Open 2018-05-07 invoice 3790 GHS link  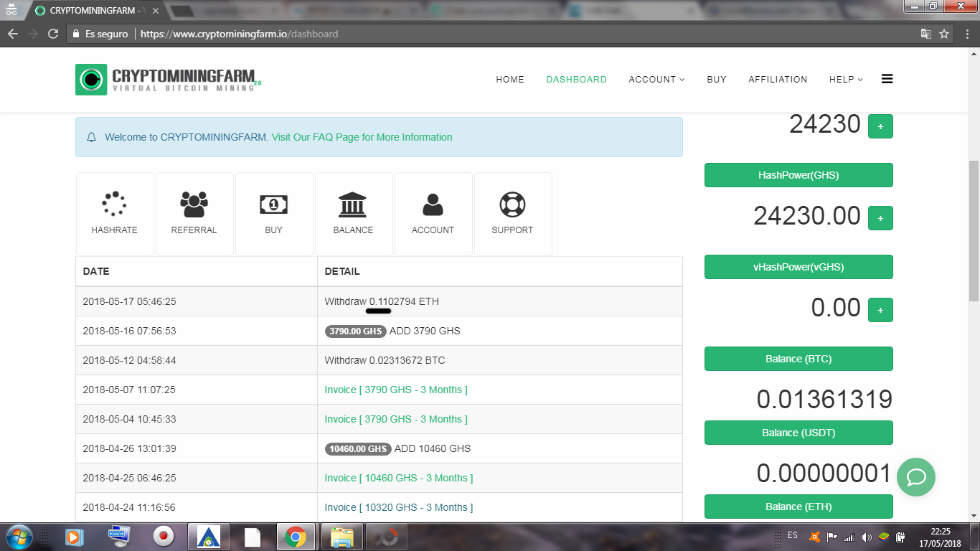396,390
